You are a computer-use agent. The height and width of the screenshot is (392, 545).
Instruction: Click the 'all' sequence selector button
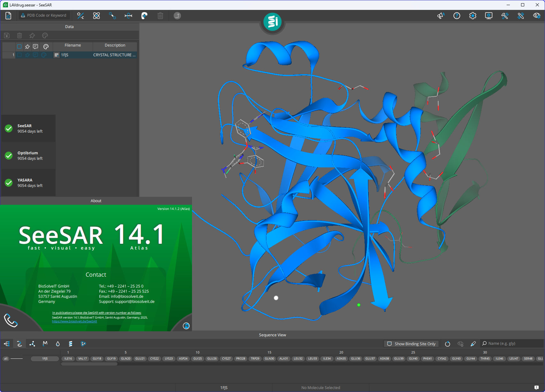(x=6, y=358)
